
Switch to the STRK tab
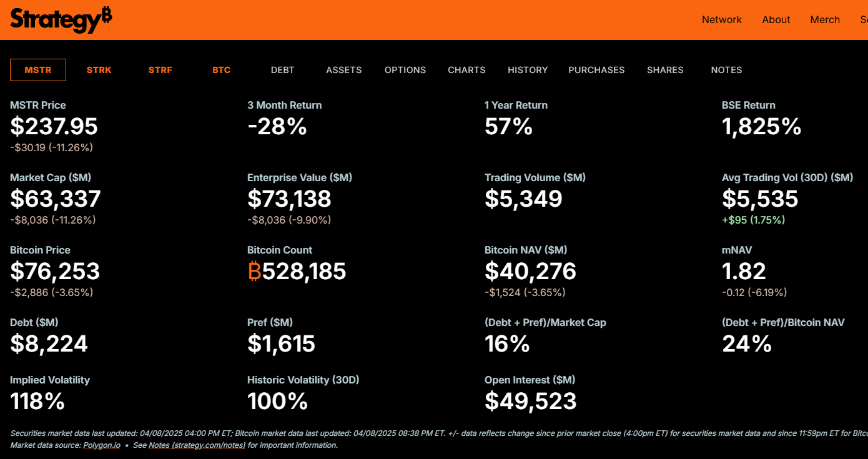click(x=99, y=70)
